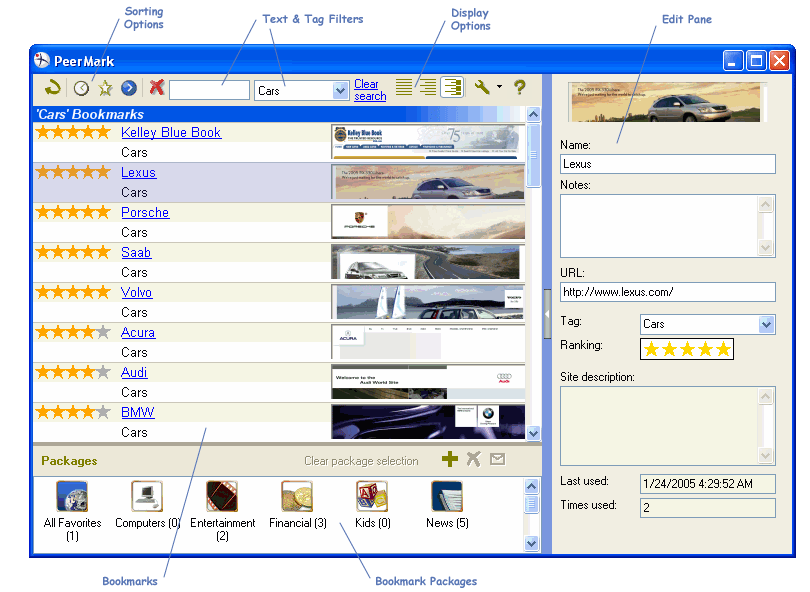Click the star rating of Acura row
Viewport: 810px width, 592px height.
pyautogui.click(x=73, y=332)
